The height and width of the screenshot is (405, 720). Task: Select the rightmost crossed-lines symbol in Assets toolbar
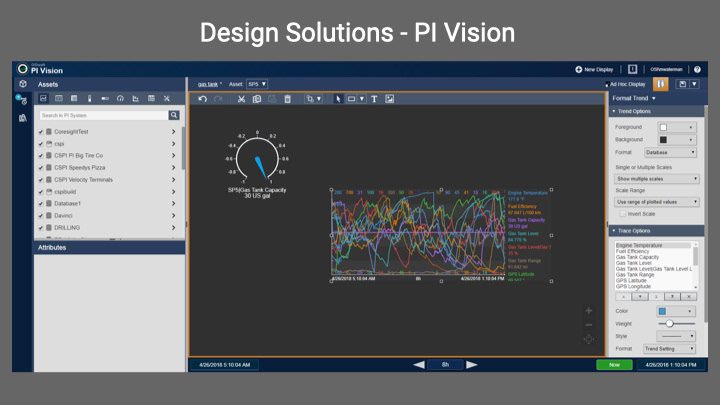pos(167,98)
